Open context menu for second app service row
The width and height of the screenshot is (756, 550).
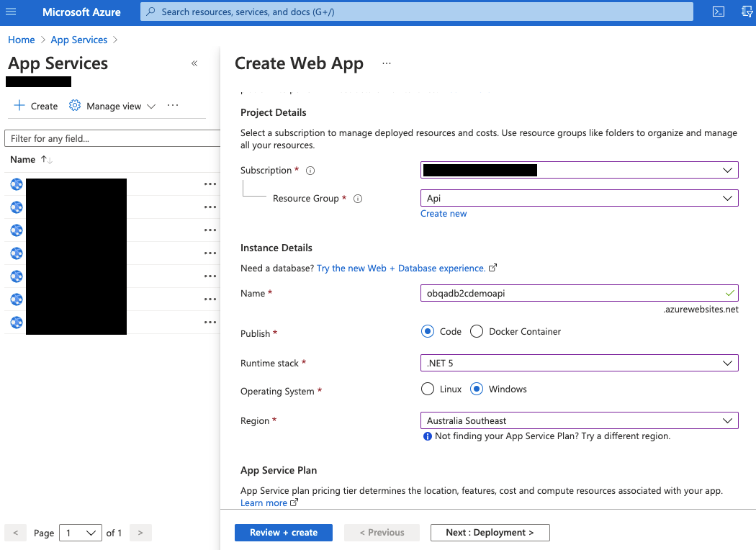pyautogui.click(x=210, y=207)
